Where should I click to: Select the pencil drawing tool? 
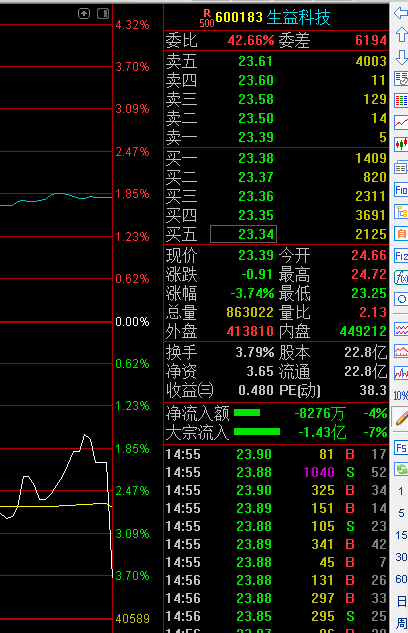[401, 418]
